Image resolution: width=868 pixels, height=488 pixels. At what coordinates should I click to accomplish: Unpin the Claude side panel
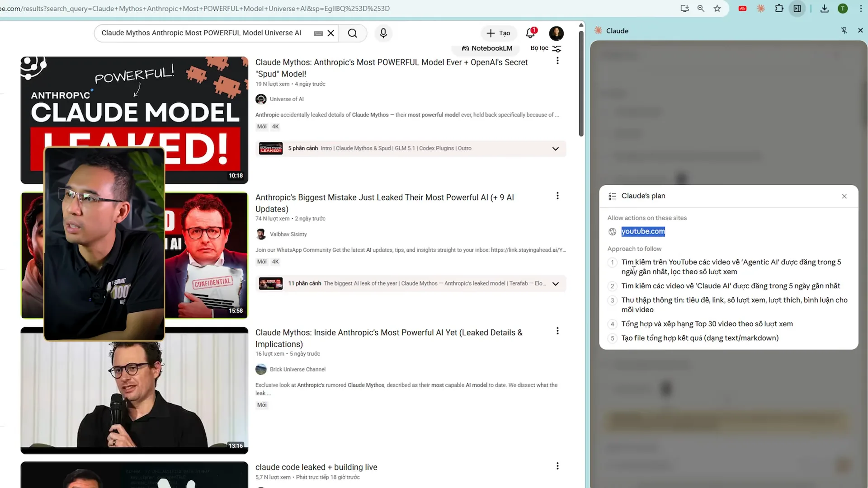(x=844, y=30)
